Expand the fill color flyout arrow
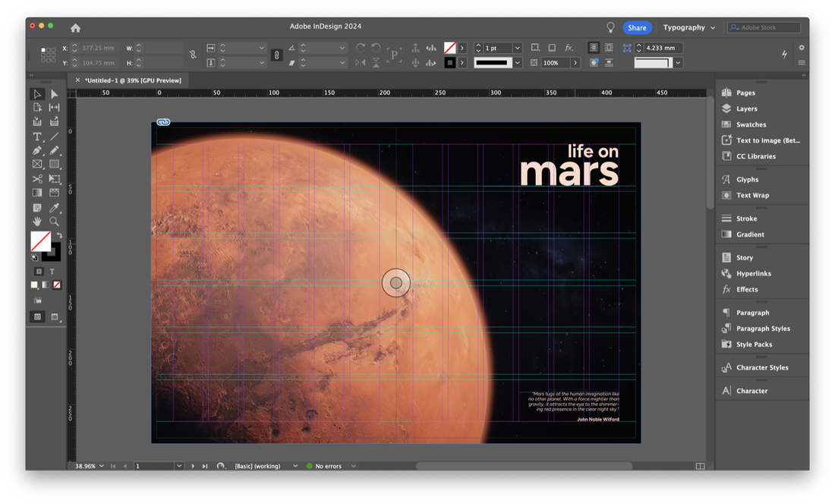 click(462, 48)
